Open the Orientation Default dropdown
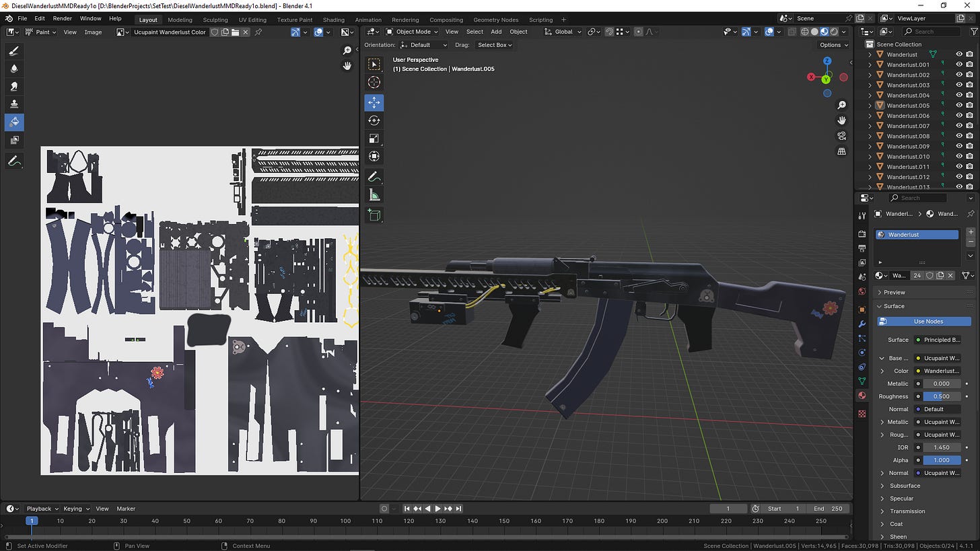 pos(423,45)
